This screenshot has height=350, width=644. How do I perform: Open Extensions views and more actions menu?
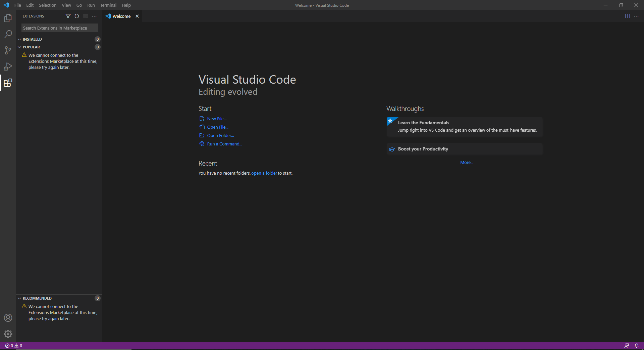click(x=94, y=16)
